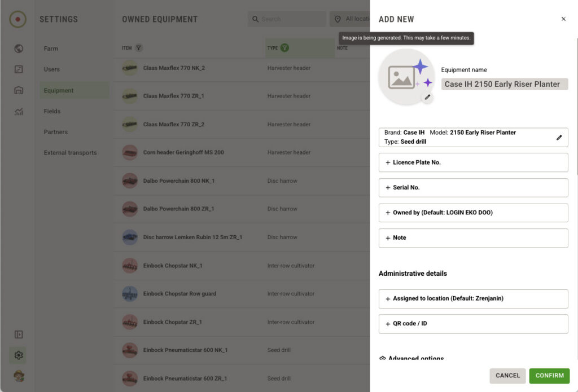
Task: Click the ITEM column filter icon
Action: coord(139,48)
